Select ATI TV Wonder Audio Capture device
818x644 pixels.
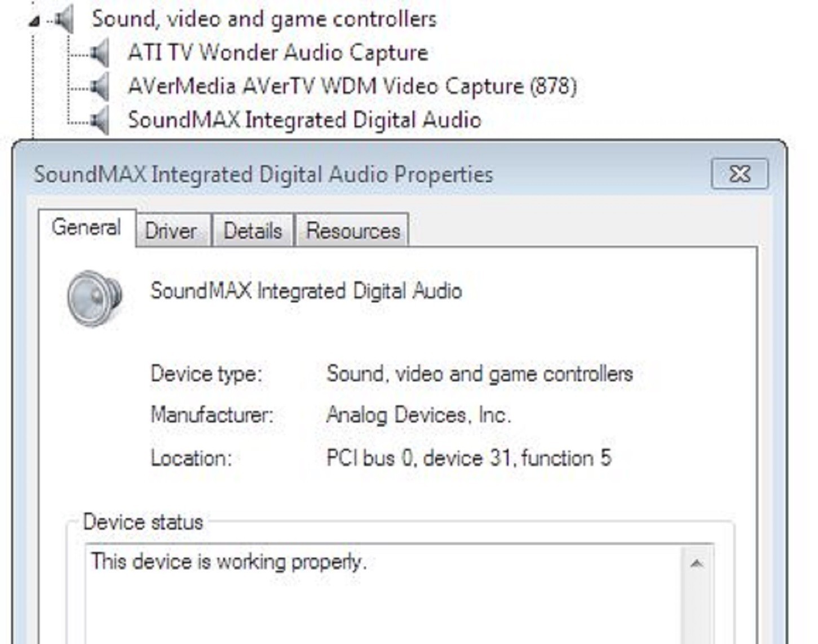pyautogui.click(x=278, y=52)
